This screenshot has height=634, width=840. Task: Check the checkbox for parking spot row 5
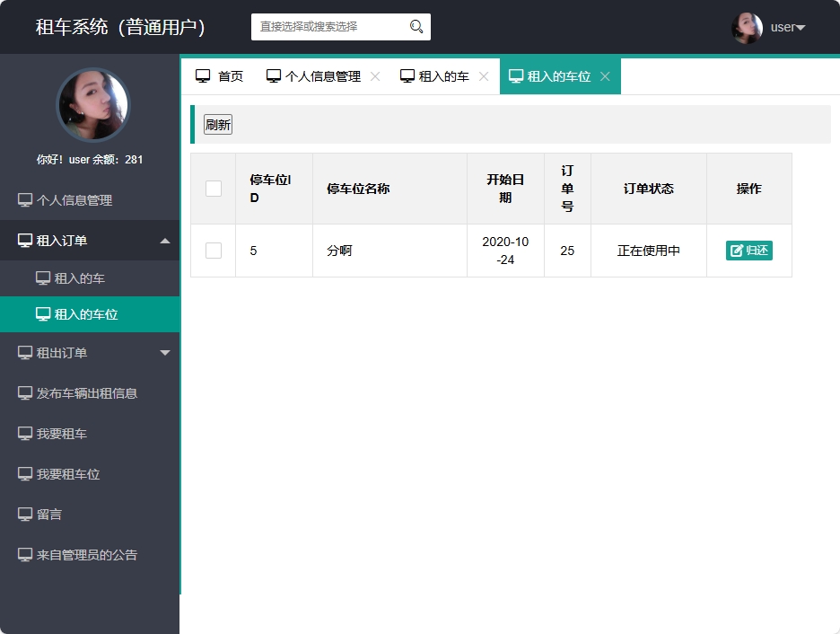click(x=213, y=251)
